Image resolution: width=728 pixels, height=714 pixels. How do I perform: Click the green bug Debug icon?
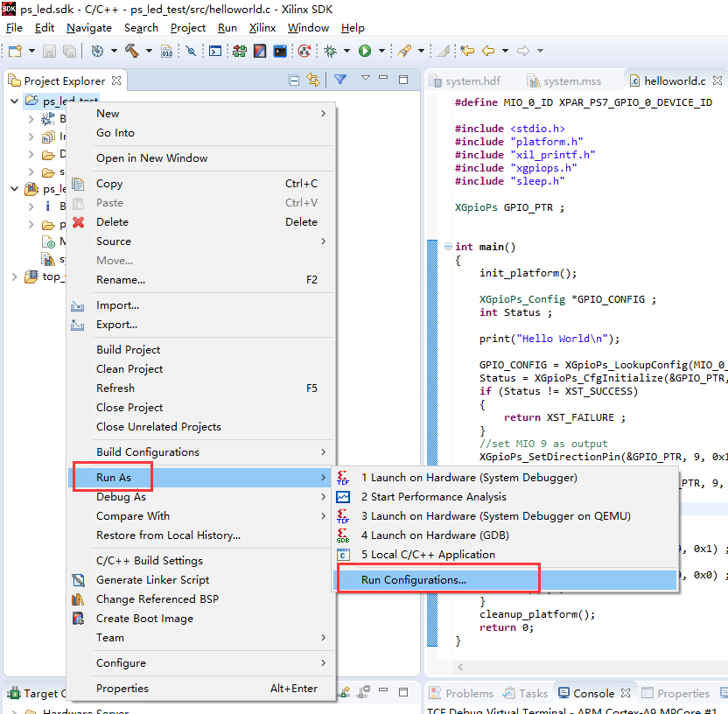tap(331, 51)
